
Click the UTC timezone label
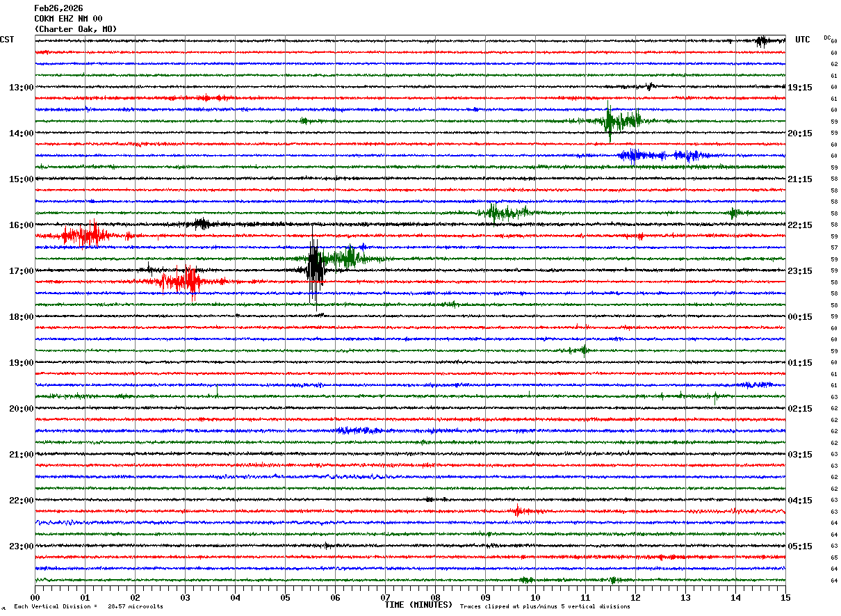coord(803,40)
